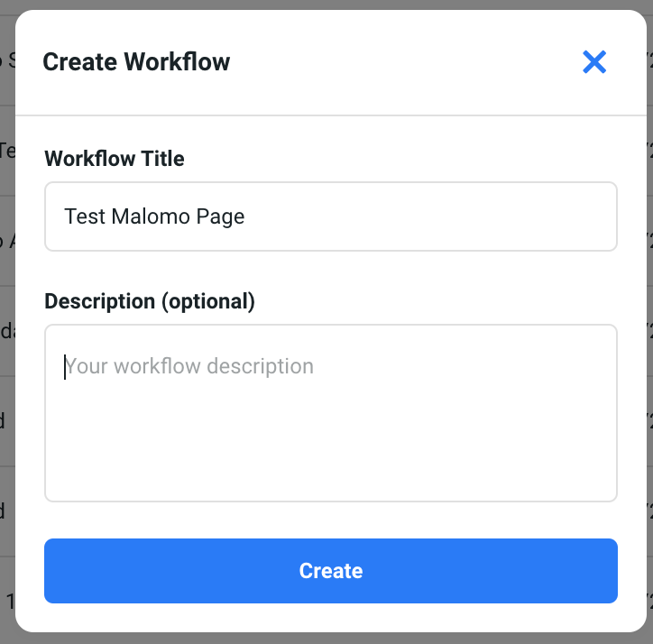Click the text cursor in the description field
The width and height of the screenshot is (653, 644).
[x=65, y=366]
